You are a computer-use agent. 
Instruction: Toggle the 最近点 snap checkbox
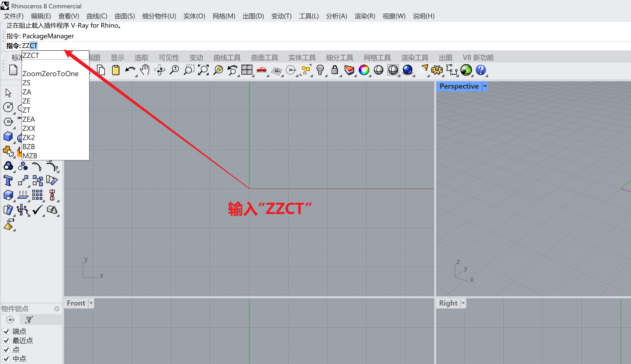coord(7,341)
